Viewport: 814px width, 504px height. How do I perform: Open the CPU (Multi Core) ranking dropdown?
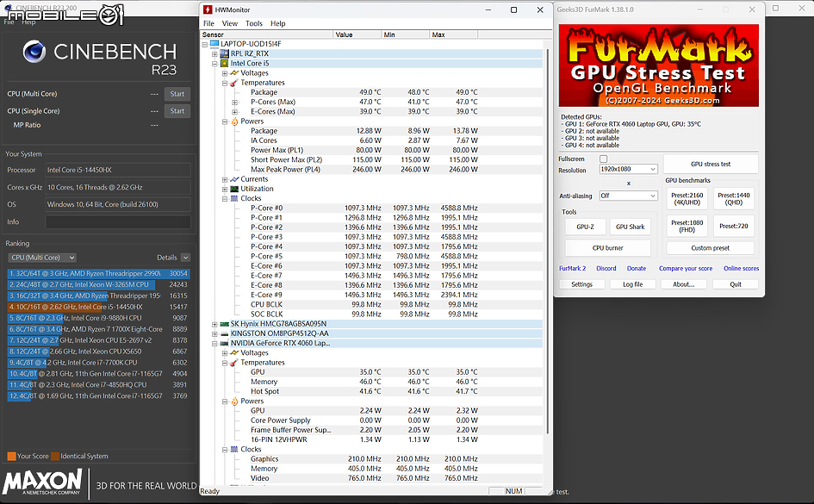click(x=42, y=258)
